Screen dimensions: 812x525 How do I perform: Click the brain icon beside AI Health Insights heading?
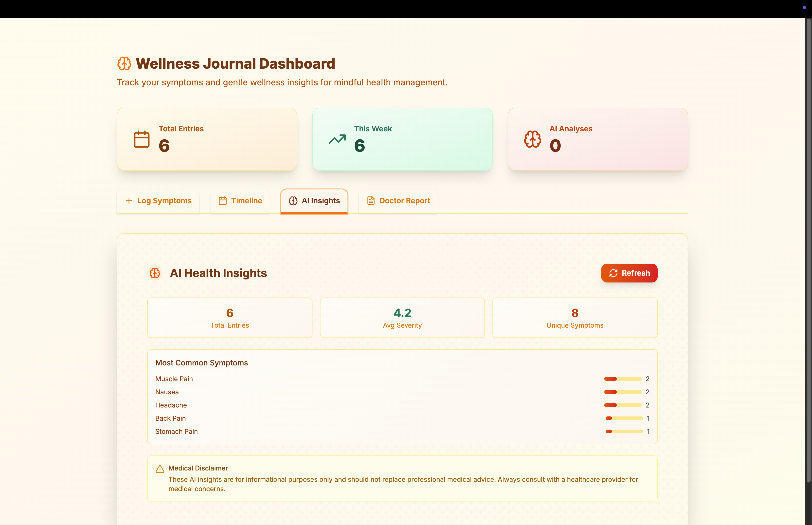[x=155, y=273]
